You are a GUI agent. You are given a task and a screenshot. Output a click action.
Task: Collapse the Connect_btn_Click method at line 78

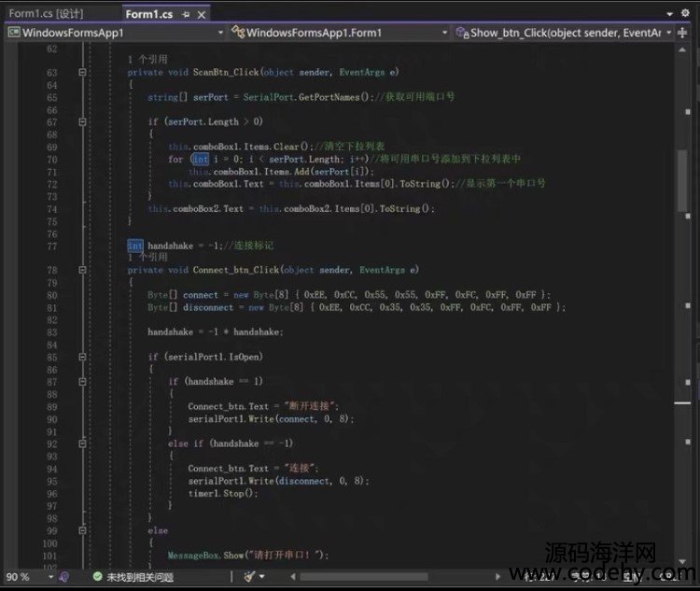[82, 270]
